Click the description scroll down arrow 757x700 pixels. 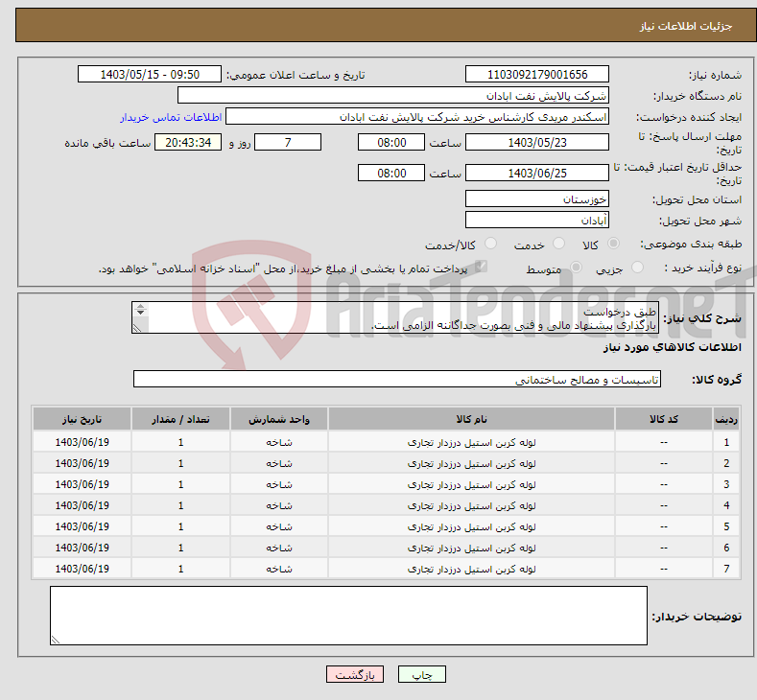140,313
